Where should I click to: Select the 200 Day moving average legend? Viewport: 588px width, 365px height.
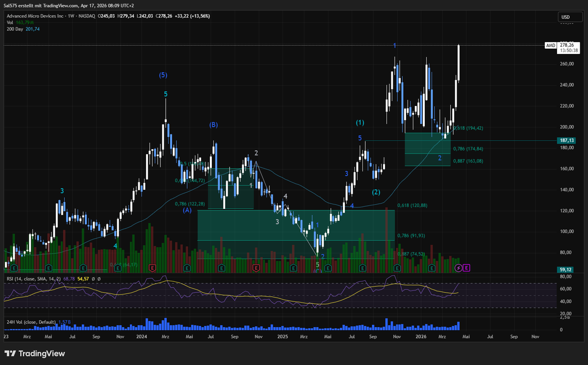point(23,29)
